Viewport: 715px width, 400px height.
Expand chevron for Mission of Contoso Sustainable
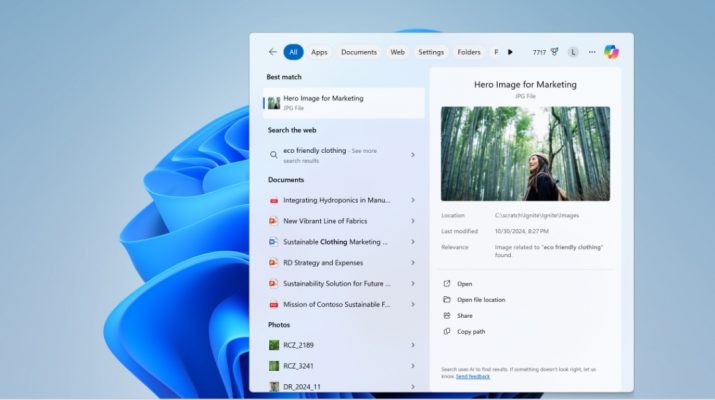(413, 304)
